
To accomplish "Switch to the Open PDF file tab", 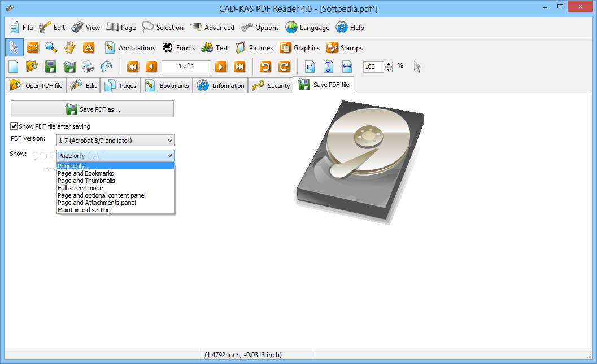I will (x=36, y=86).
